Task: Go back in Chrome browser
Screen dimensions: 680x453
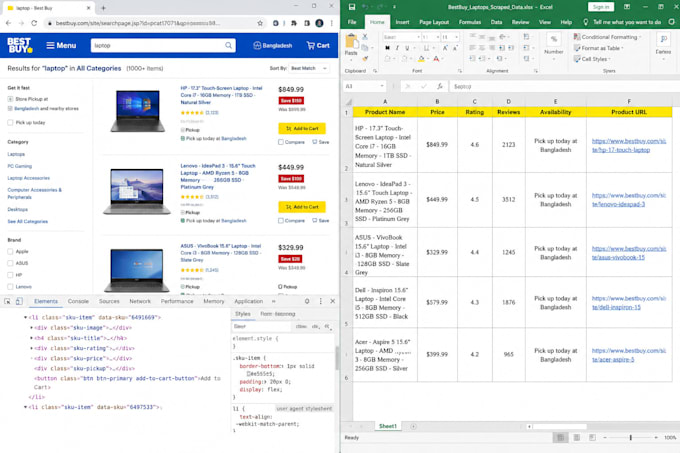Action: (9, 23)
